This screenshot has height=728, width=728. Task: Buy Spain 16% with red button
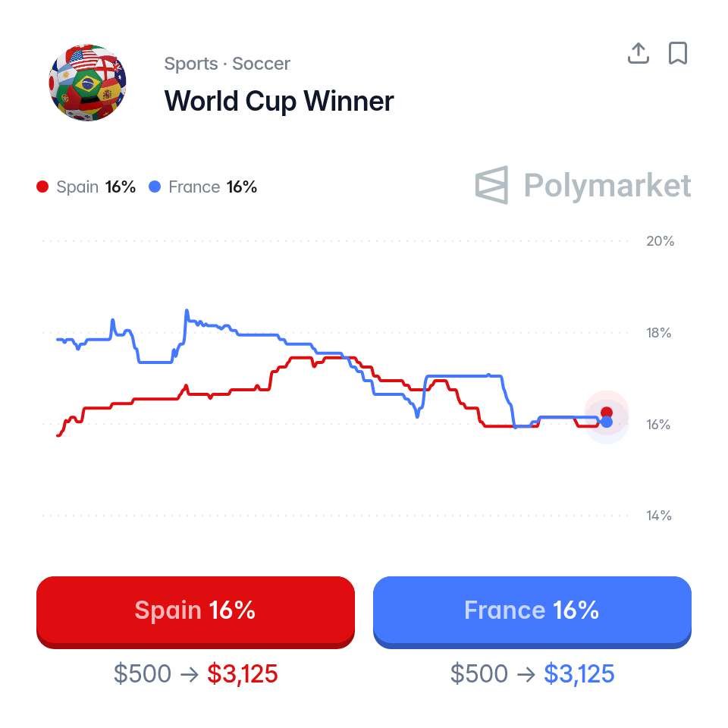[x=196, y=612]
